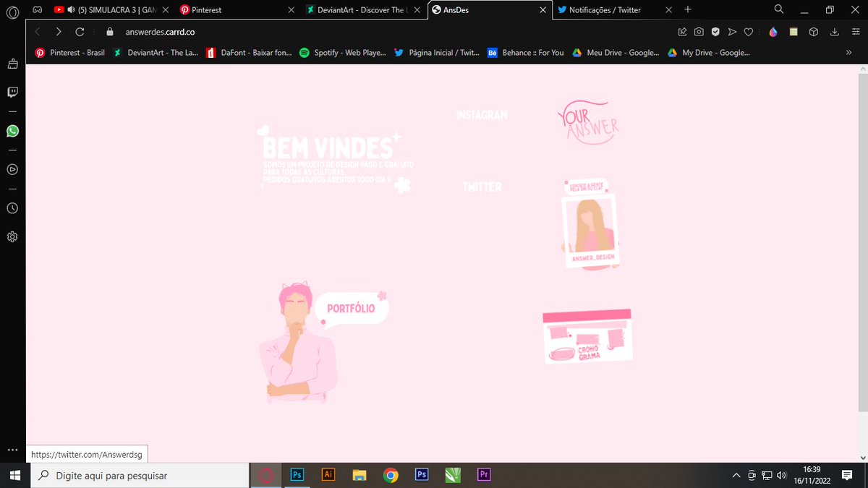Take a snapshot with the camera icon
The width and height of the screenshot is (868, 488).
coord(699,32)
